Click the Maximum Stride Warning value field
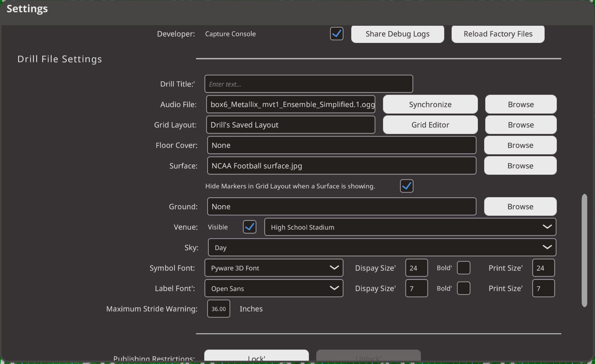Screen dimensions: 595x364 pyautogui.click(x=218, y=309)
